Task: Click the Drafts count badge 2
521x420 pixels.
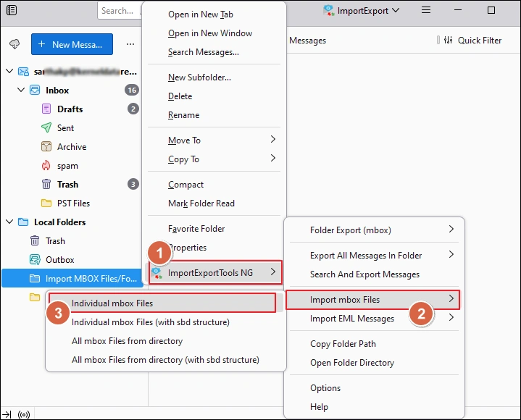Action: click(133, 109)
